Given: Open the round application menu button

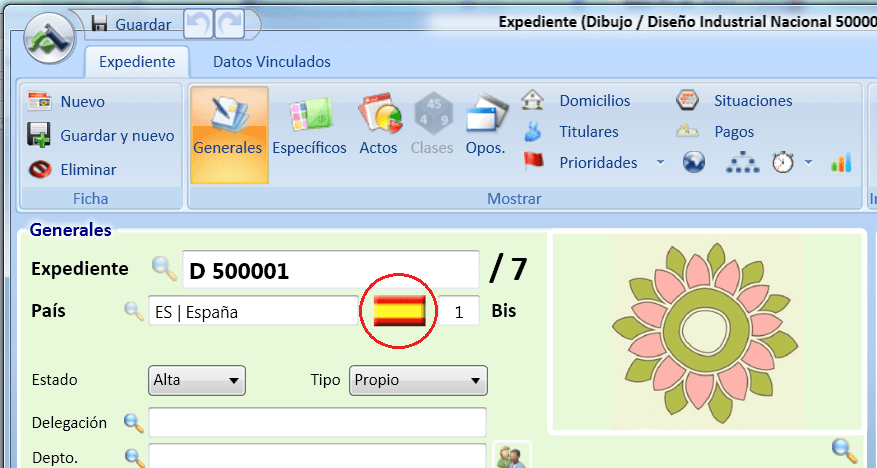Looking at the screenshot, I should 49,37.
